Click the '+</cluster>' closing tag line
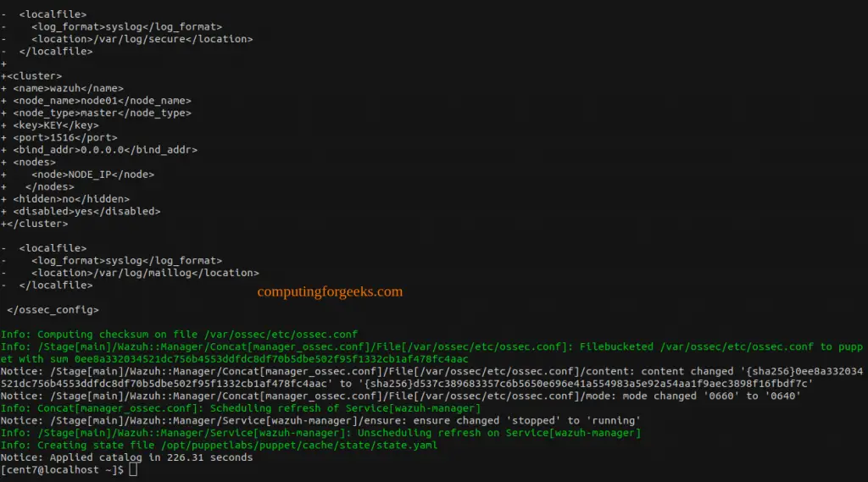The height and width of the screenshot is (482, 868). (x=34, y=224)
